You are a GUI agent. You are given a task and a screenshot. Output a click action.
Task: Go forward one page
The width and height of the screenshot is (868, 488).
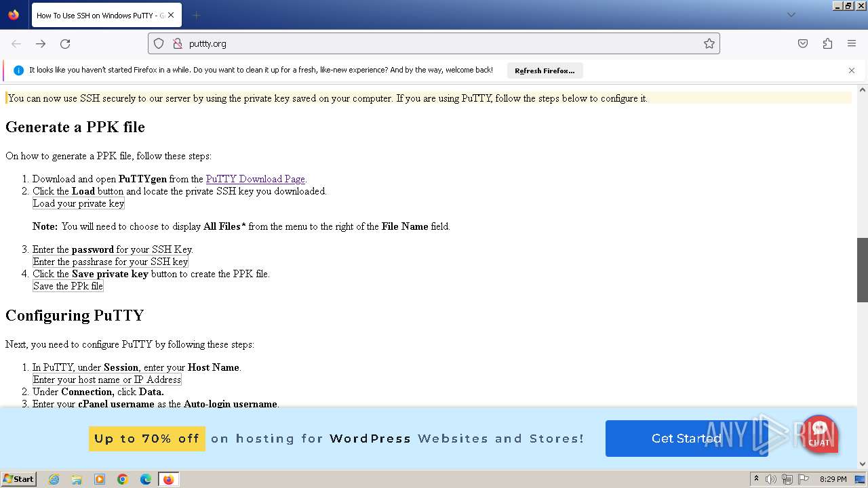(41, 43)
